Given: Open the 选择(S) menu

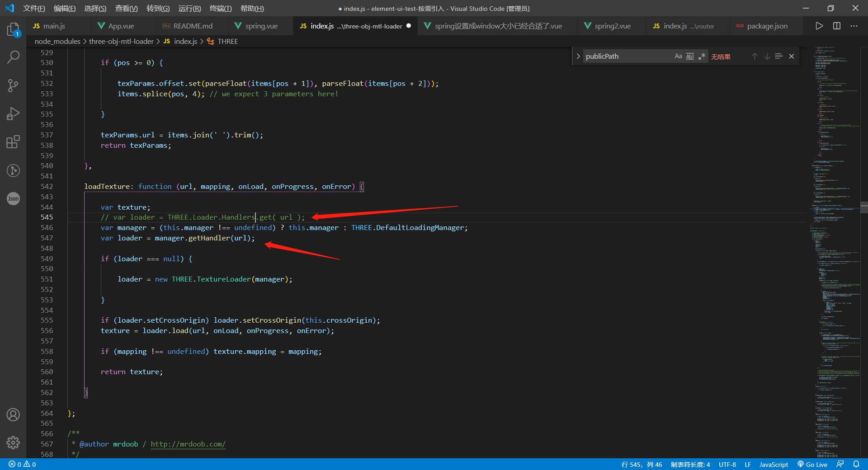Looking at the screenshot, I should click(95, 9).
